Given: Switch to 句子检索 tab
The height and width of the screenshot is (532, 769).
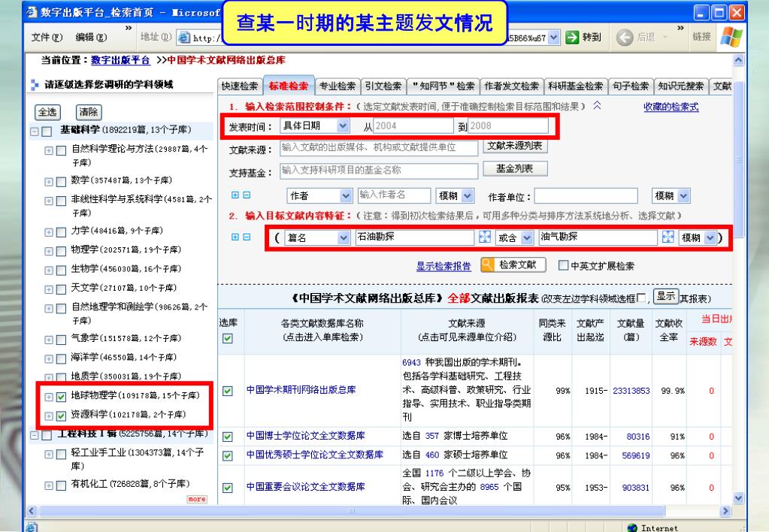Looking at the screenshot, I should coord(631,86).
